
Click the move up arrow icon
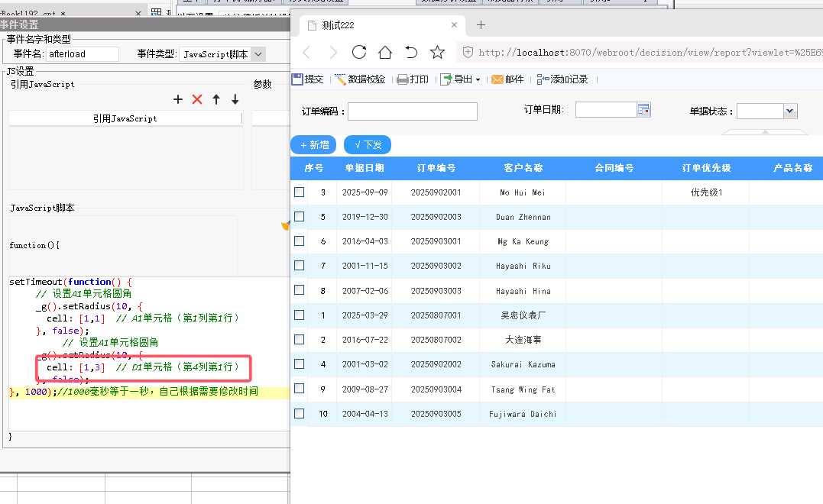[x=216, y=99]
